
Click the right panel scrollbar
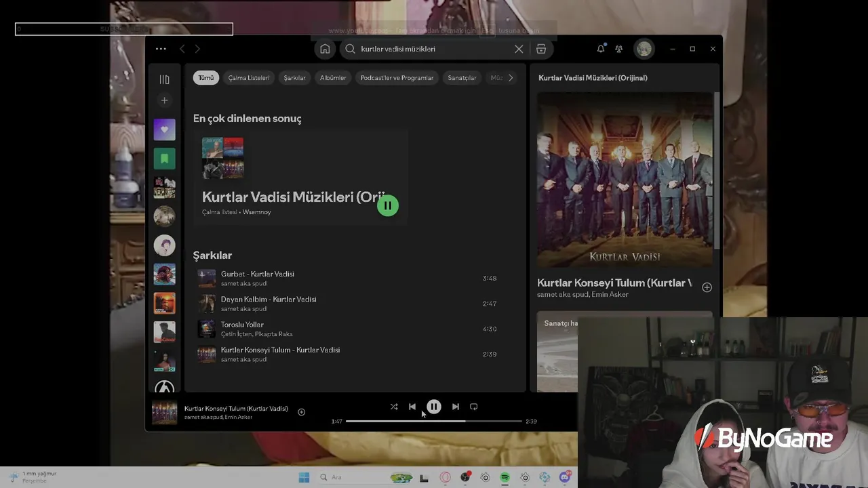pyautogui.click(x=716, y=169)
